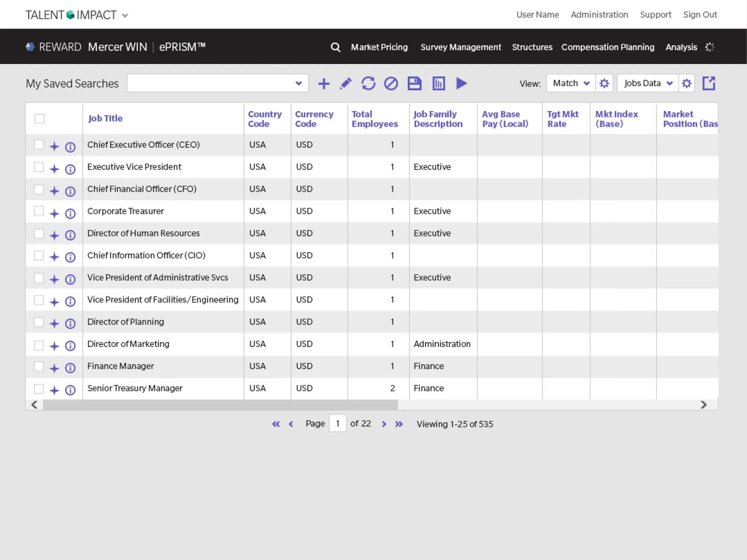The height and width of the screenshot is (560, 747).
Task: Click the chart report icon in toolbar
Action: point(439,83)
